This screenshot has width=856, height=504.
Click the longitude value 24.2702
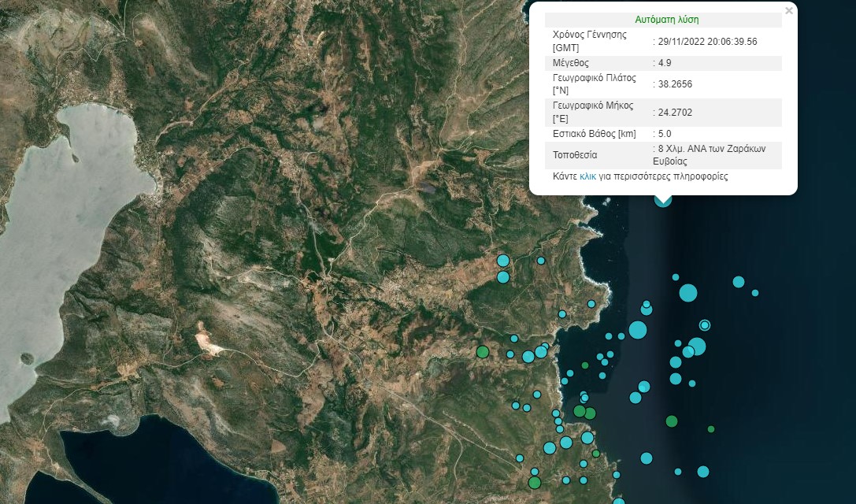[675, 113]
